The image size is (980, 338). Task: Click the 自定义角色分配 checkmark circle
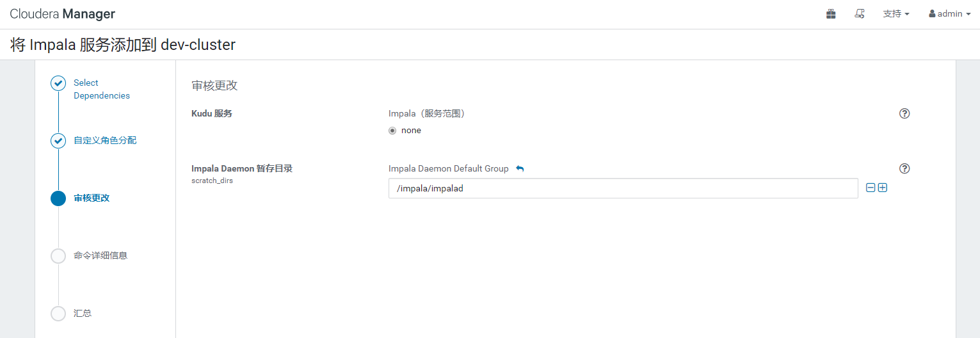(58, 141)
